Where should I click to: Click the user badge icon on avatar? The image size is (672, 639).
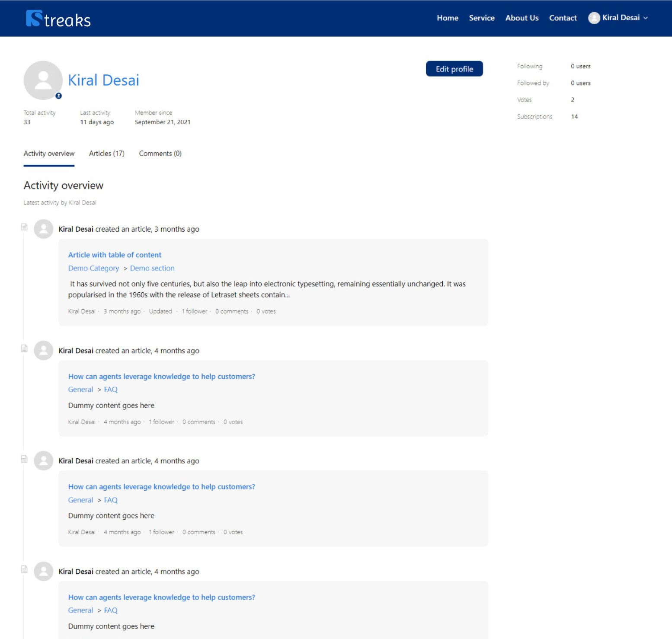(59, 96)
